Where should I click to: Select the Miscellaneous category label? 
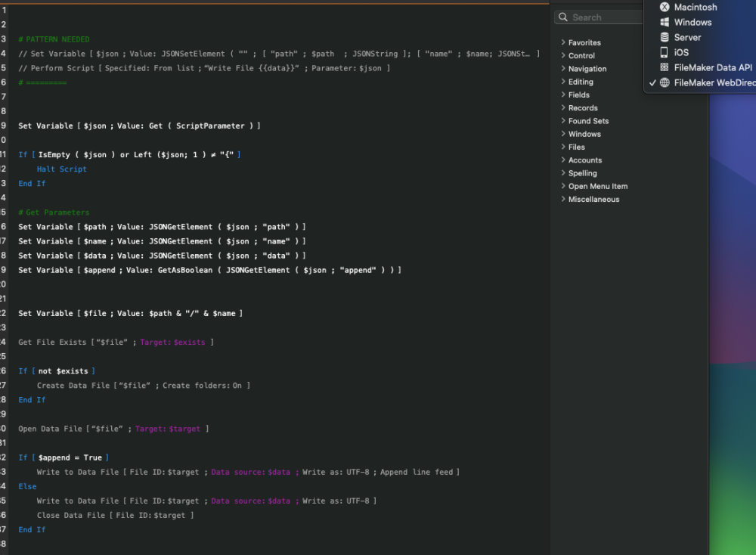pos(593,200)
